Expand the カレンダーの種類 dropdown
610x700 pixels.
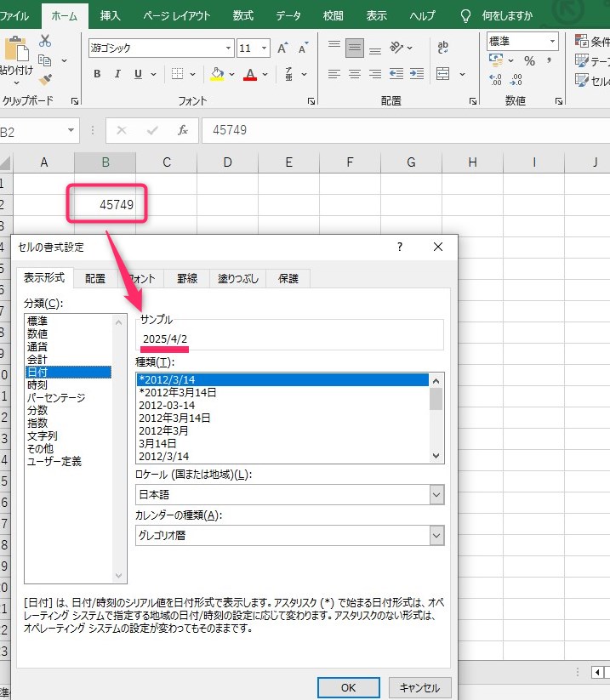pos(436,535)
